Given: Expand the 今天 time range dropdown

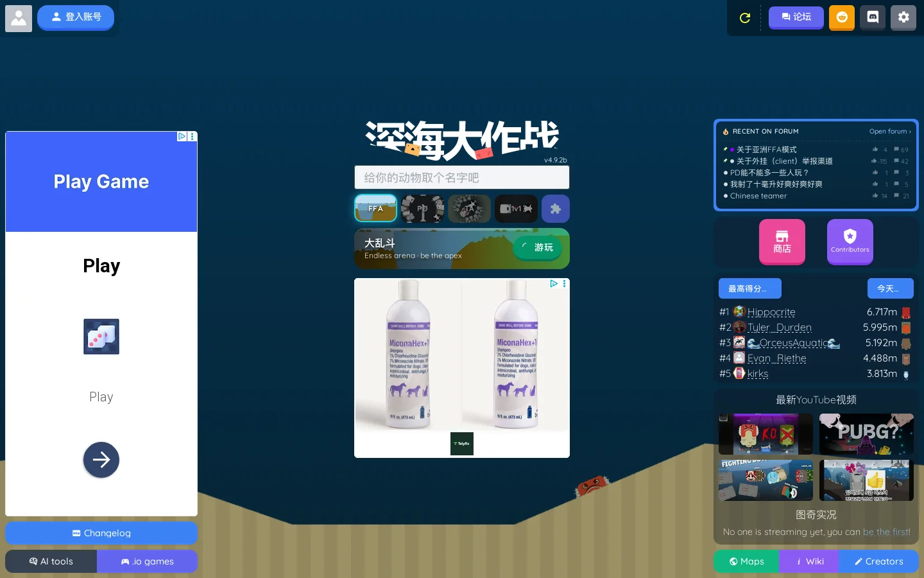Looking at the screenshot, I should point(891,288).
